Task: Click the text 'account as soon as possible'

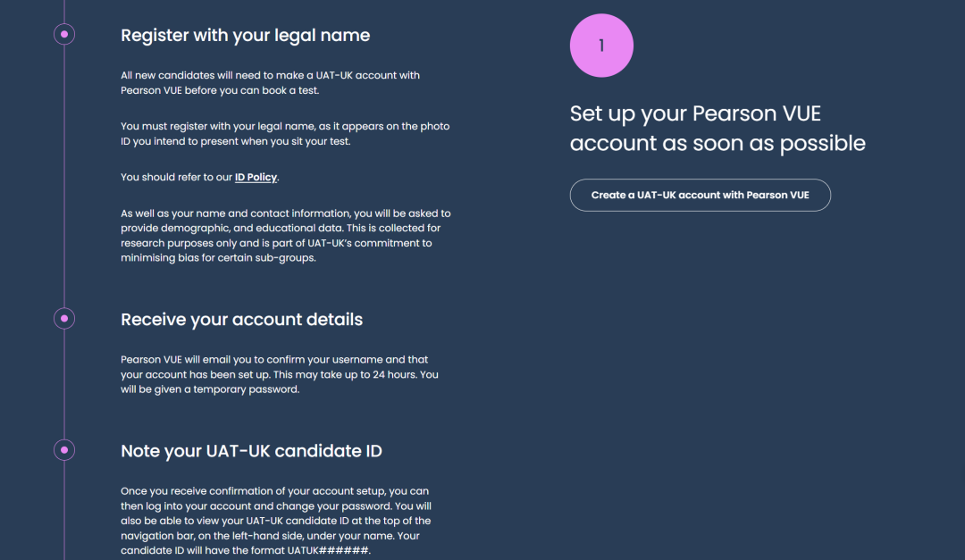Action: (717, 144)
